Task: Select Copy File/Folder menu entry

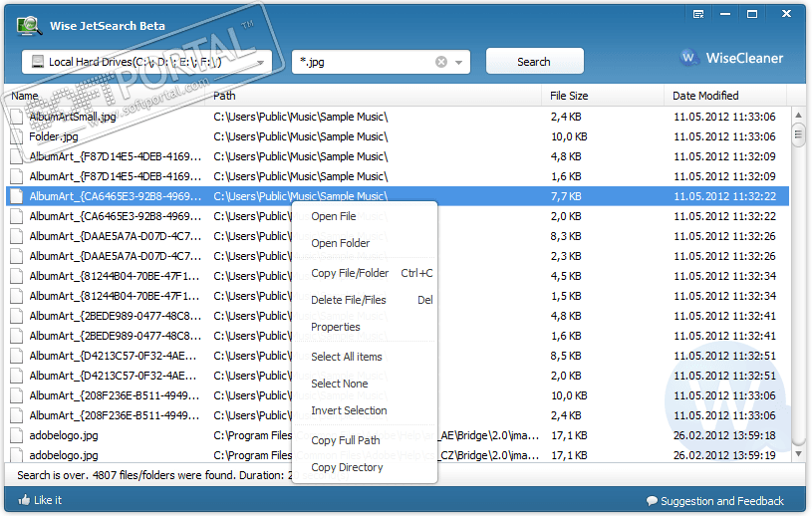Action: coord(365,273)
